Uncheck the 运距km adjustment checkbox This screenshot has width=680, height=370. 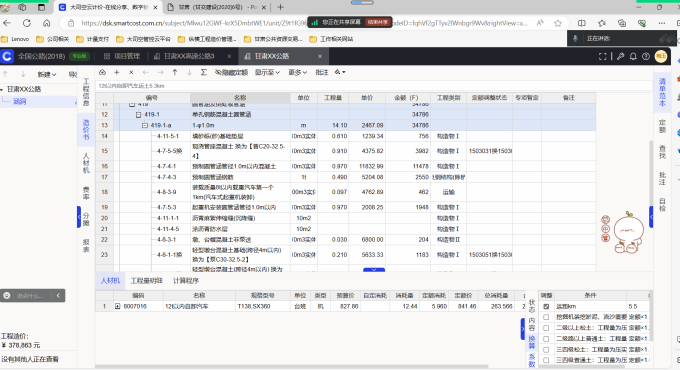point(546,306)
